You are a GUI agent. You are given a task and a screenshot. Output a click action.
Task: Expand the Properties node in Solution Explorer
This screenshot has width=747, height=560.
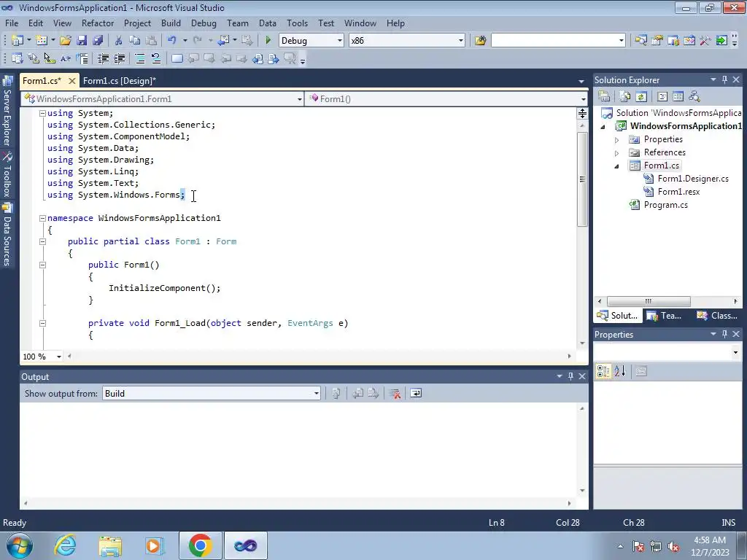coord(616,140)
